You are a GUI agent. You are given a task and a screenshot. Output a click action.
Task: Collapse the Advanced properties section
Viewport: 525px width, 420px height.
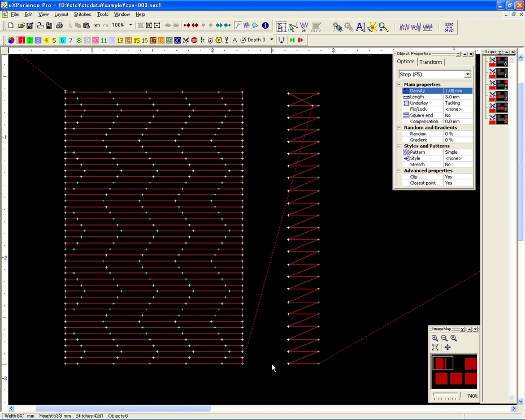pos(399,171)
